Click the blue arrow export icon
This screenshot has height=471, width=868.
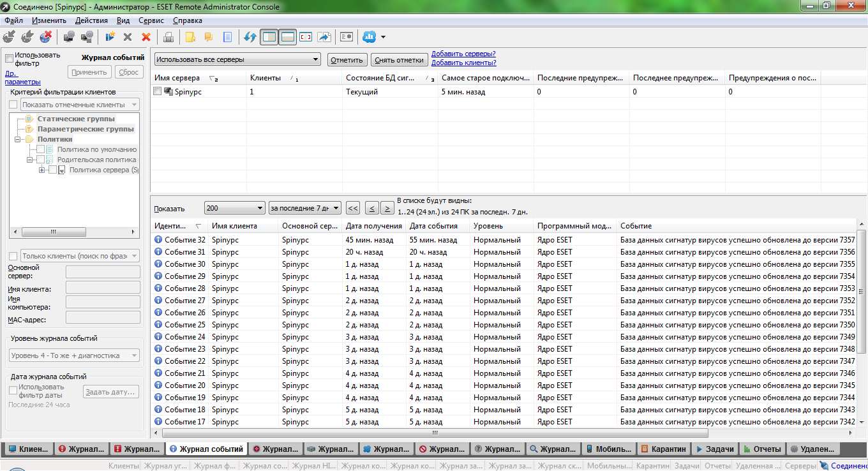coord(324,37)
